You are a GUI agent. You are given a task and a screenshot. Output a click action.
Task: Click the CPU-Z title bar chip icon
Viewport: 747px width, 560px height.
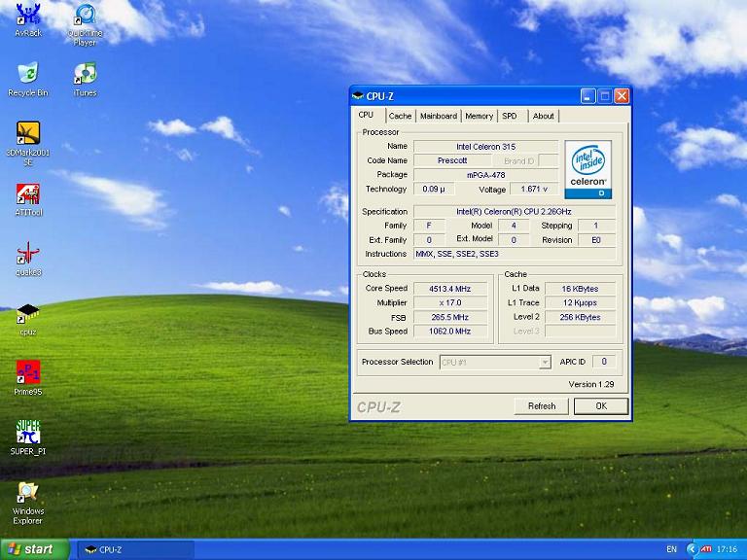tap(357, 96)
